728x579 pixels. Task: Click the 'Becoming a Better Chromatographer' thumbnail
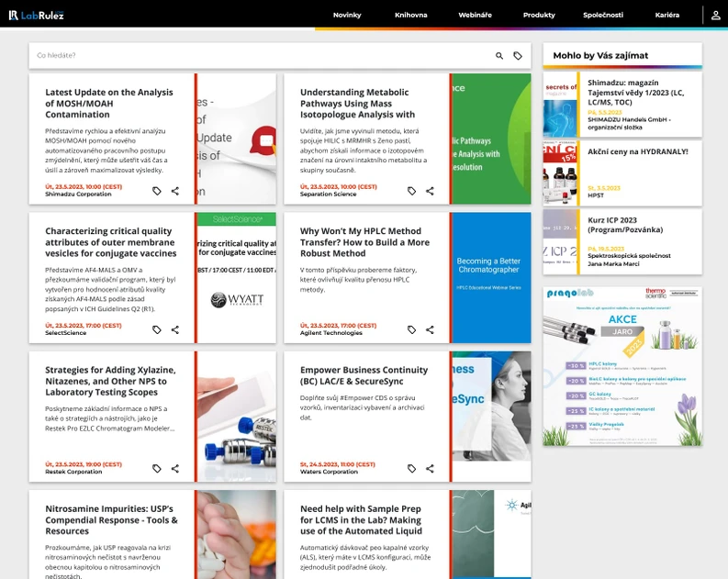[492, 277]
